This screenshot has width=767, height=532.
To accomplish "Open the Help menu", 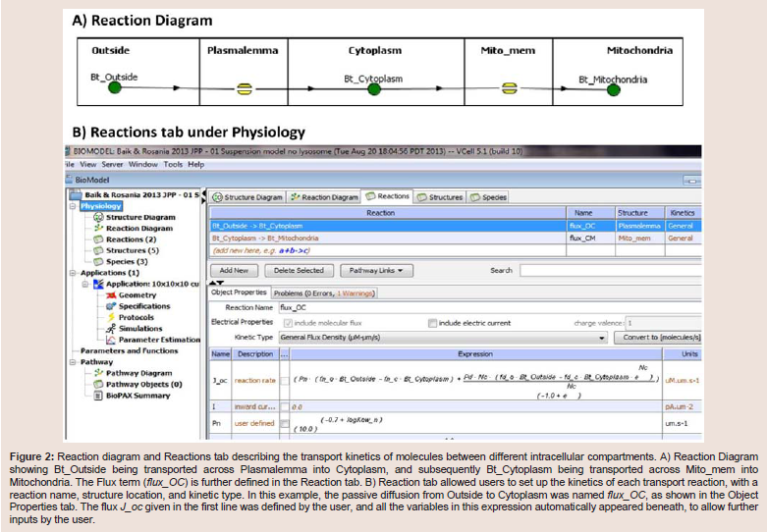I will tap(195, 164).
